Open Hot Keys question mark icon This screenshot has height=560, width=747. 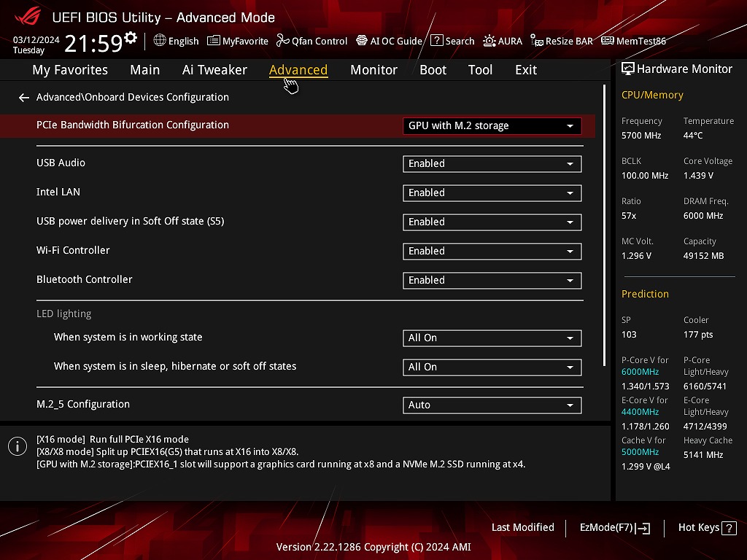pos(729,528)
